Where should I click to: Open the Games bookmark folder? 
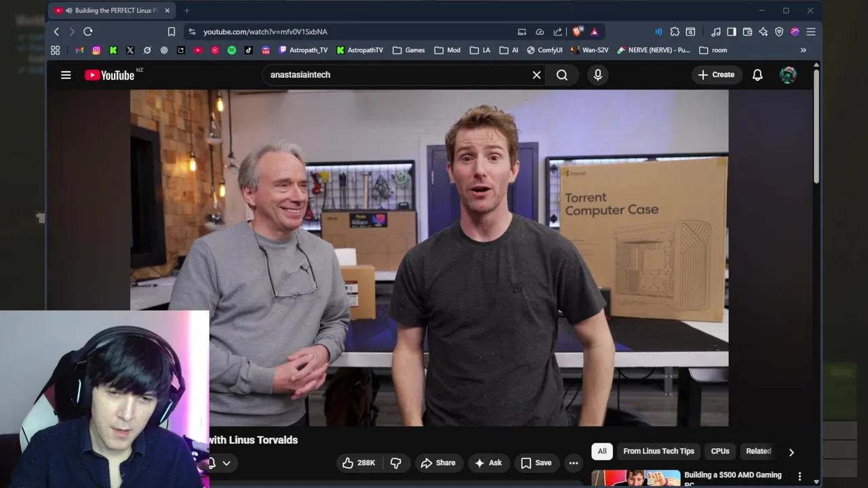click(x=409, y=50)
